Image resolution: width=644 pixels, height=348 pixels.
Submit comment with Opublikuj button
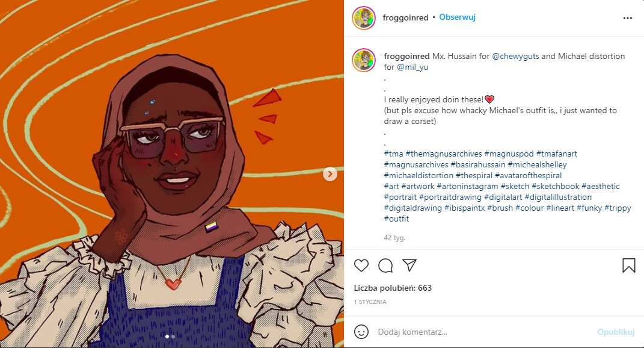[616, 332]
